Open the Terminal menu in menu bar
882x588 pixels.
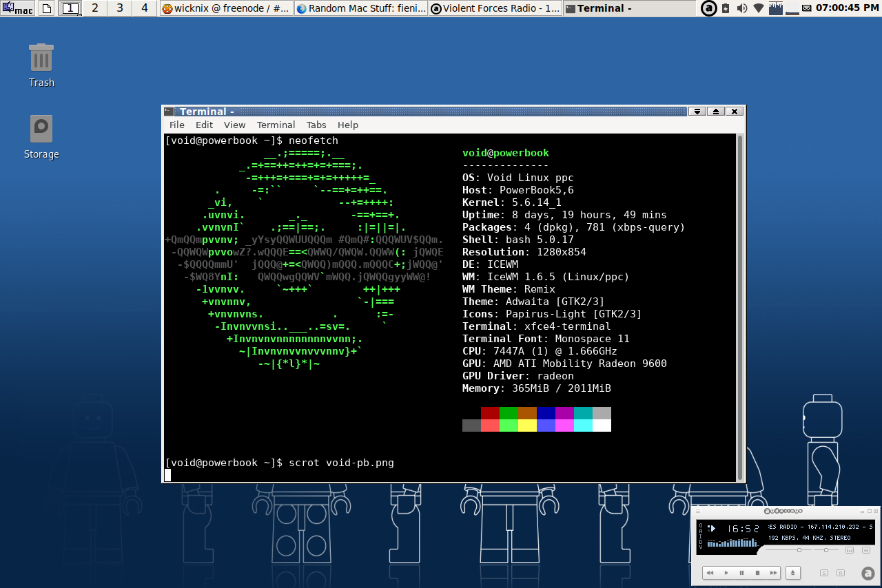(x=276, y=125)
